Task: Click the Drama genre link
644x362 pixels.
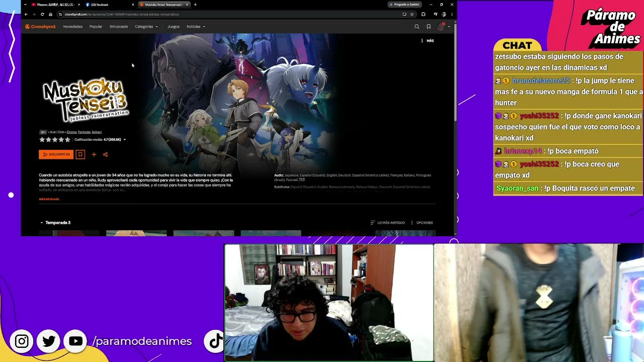Action: [71, 132]
